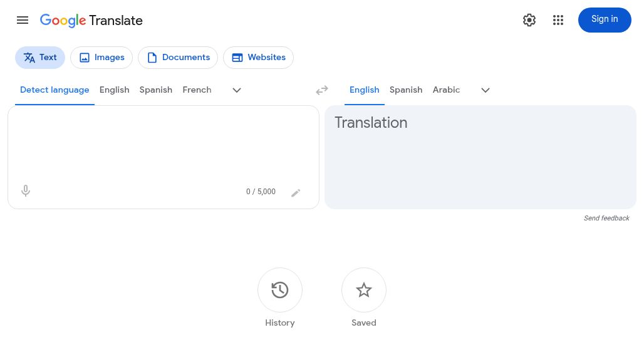The height and width of the screenshot is (362, 644).
Task: Open handwriting input with the pencil icon
Action: coord(296,192)
